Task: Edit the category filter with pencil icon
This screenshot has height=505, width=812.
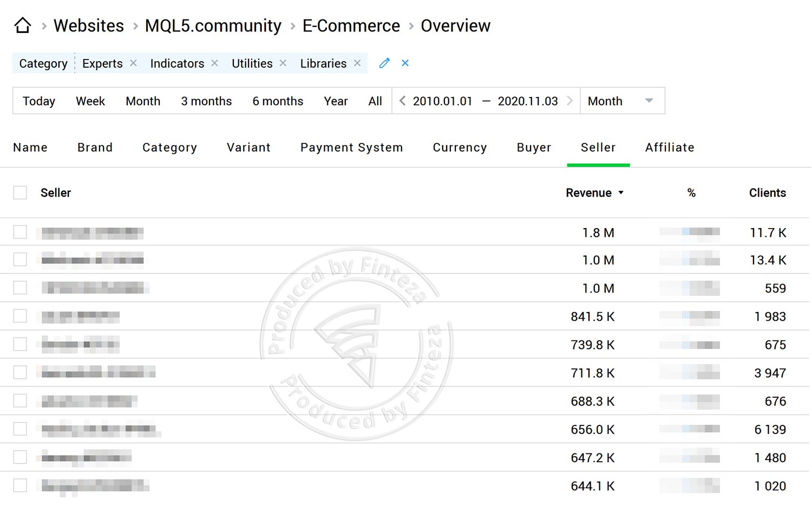Action: [x=384, y=63]
